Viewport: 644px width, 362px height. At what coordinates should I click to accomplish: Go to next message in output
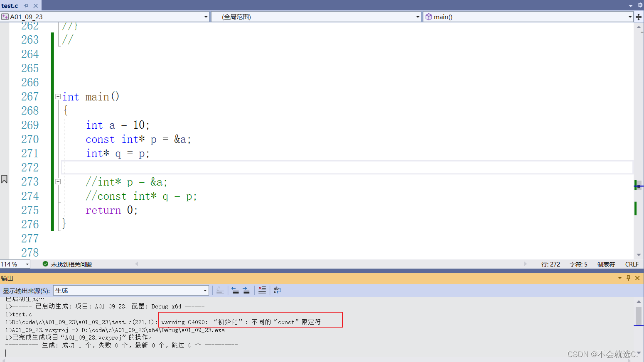click(247, 290)
